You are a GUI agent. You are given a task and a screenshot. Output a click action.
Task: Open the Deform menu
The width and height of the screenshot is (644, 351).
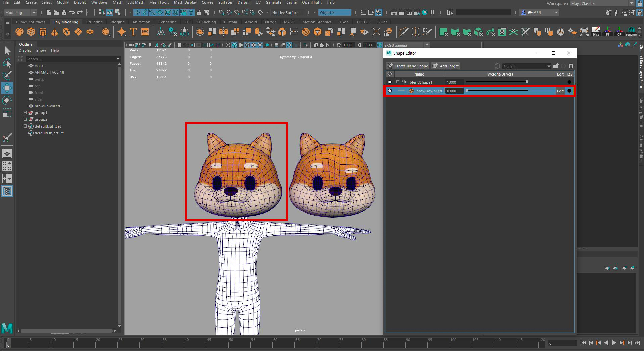(244, 2)
